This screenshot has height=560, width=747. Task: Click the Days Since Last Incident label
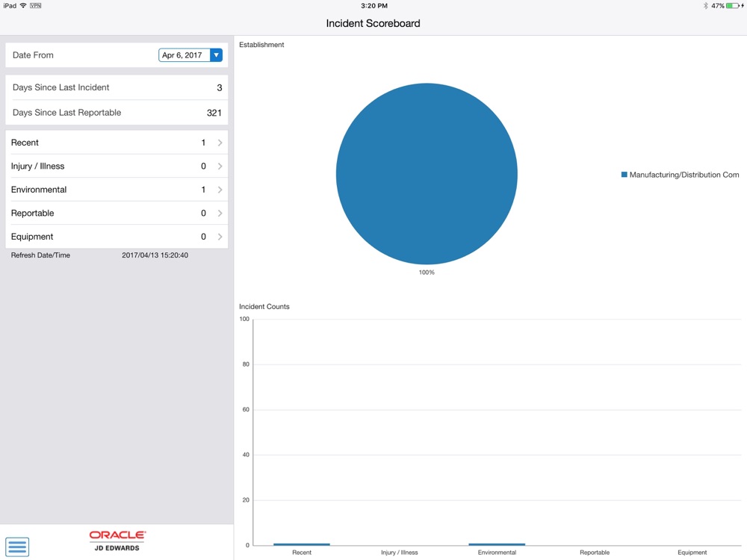[61, 87]
